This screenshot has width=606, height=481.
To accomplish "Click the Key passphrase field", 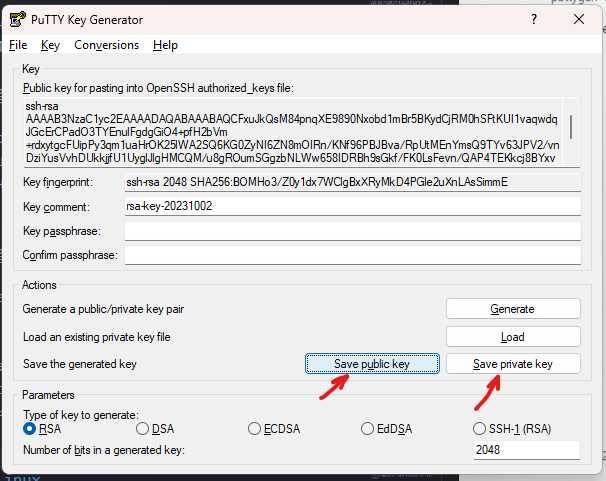I will click(351, 231).
